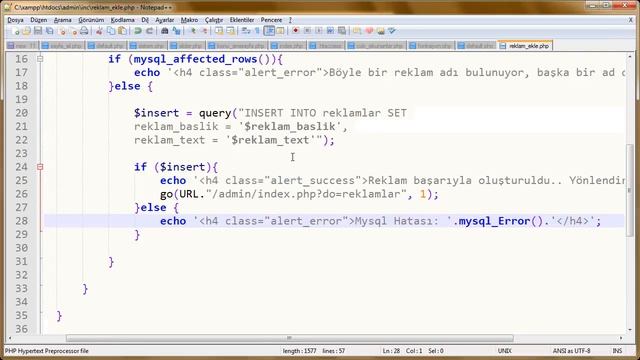Close document with menu bar X
Screen dimensions: 640x360
[631, 20]
